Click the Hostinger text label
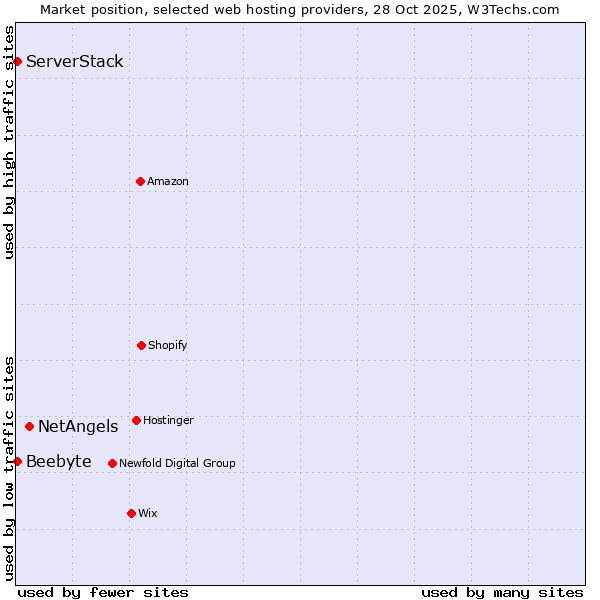This screenshot has height=600, width=600. click(x=168, y=420)
